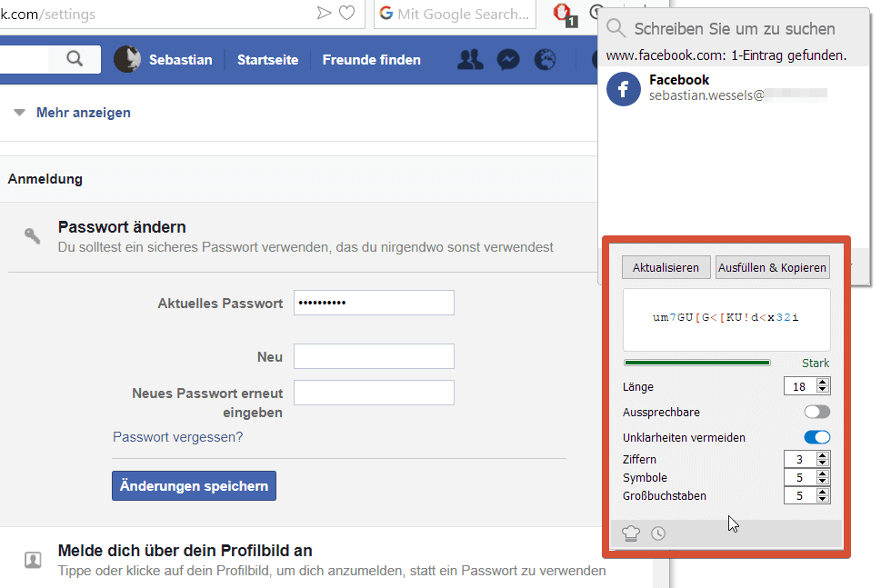This screenshot has width=881, height=588.
Task: Click the Google search engine icon
Action: [386, 14]
